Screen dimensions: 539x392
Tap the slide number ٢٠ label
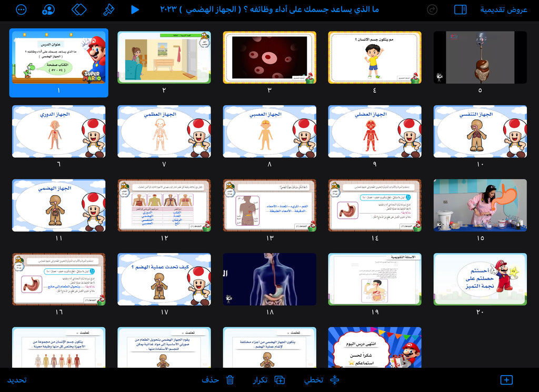coord(480,312)
